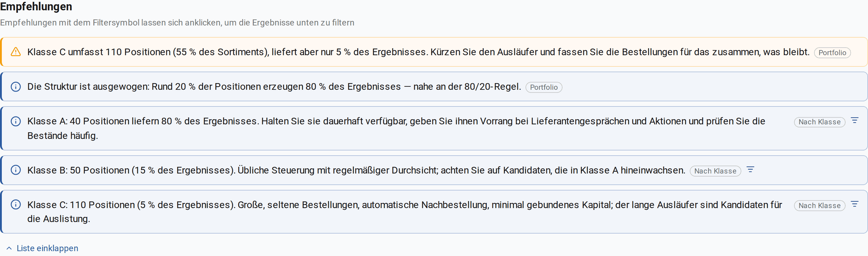Click Portfolio tag on Klasse C warning card

(832, 52)
